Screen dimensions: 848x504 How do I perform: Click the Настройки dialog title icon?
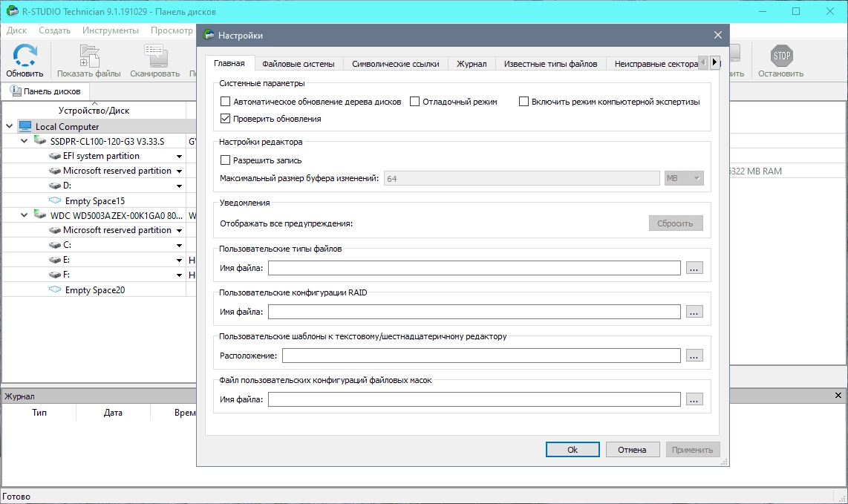click(x=209, y=35)
